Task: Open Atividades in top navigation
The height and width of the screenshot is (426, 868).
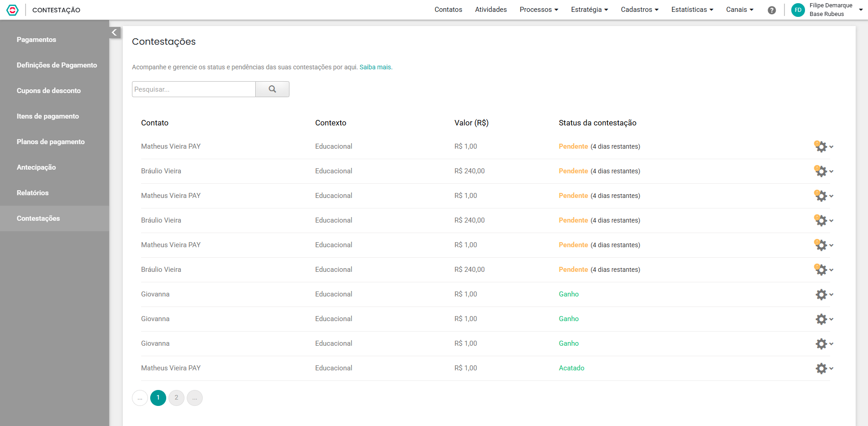Action: (491, 10)
